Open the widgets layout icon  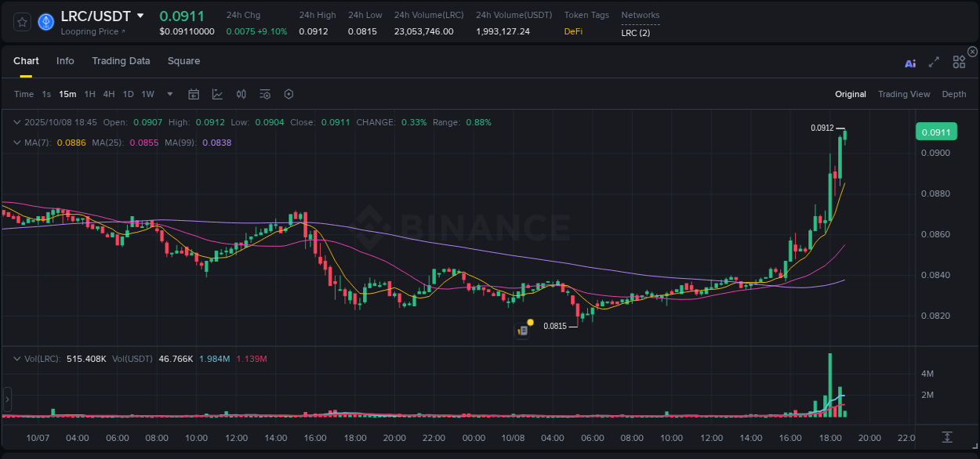pos(959,63)
